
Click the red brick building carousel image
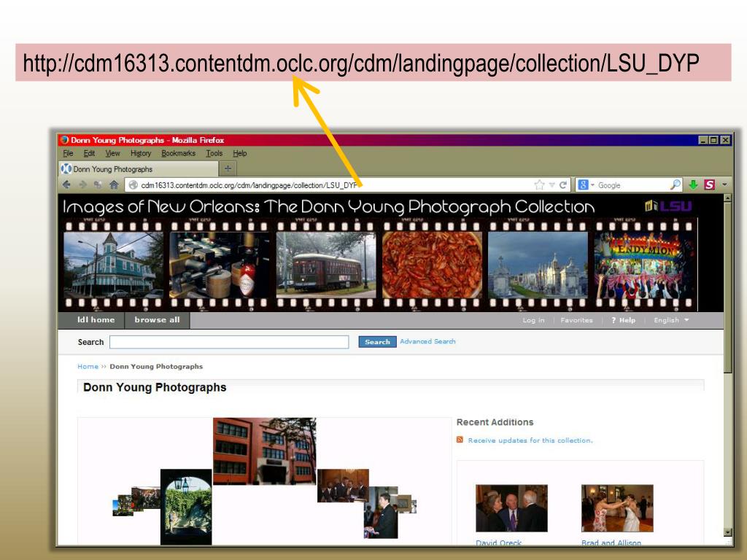coord(264,451)
